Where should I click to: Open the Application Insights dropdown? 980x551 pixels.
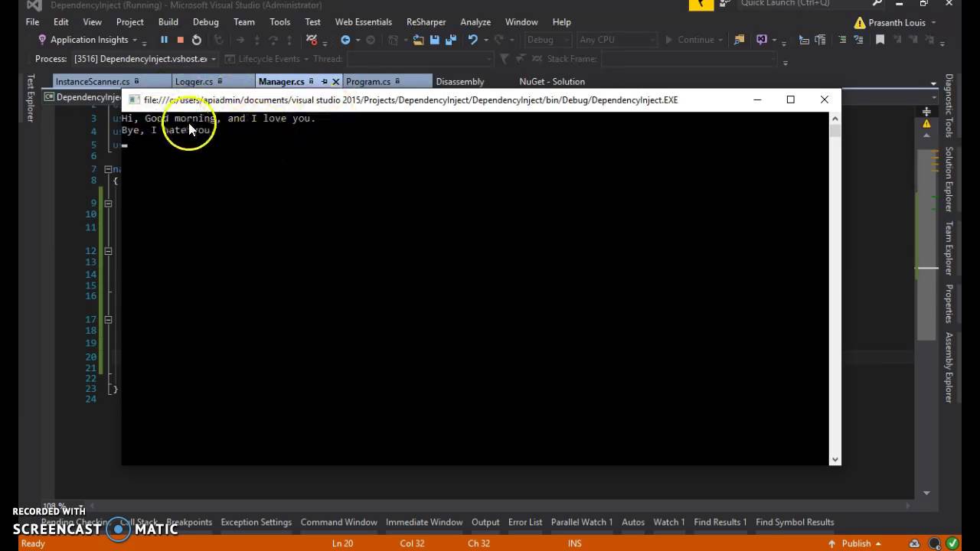(134, 40)
